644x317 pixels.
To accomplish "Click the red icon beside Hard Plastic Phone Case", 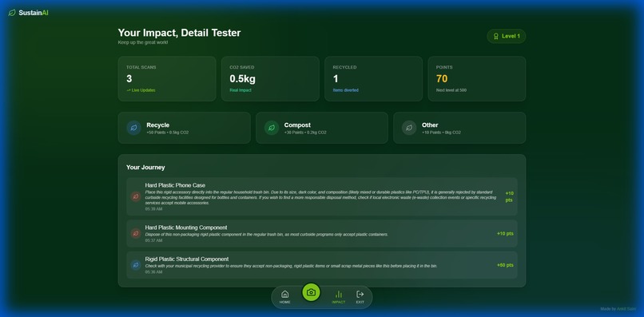I will pyautogui.click(x=136, y=196).
